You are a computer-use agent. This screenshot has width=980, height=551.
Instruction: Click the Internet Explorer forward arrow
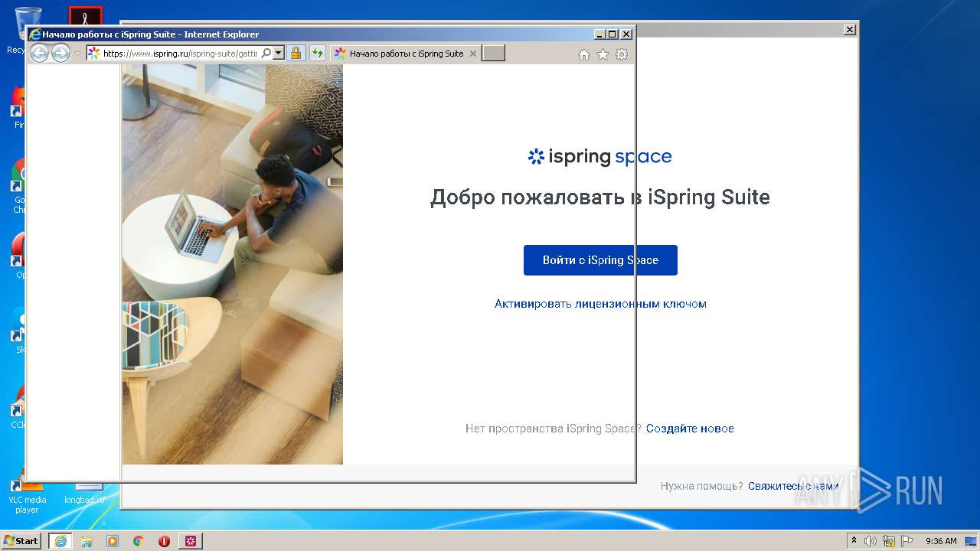tap(60, 53)
